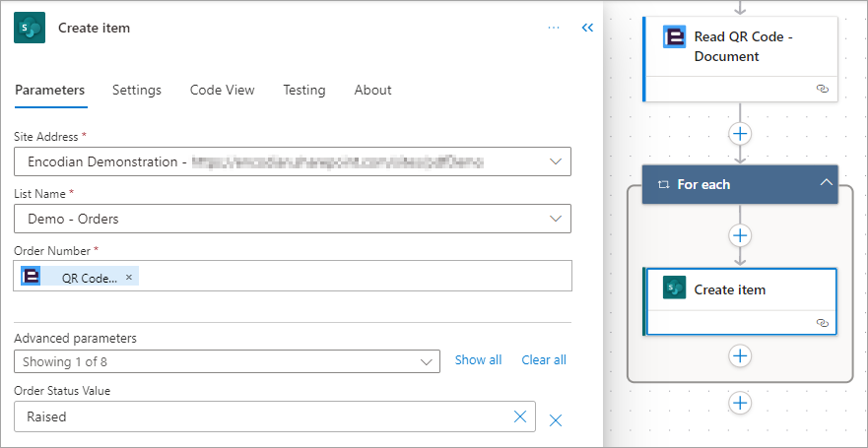868x448 pixels.
Task: Open the more options ellipsis menu
Action: tap(553, 28)
